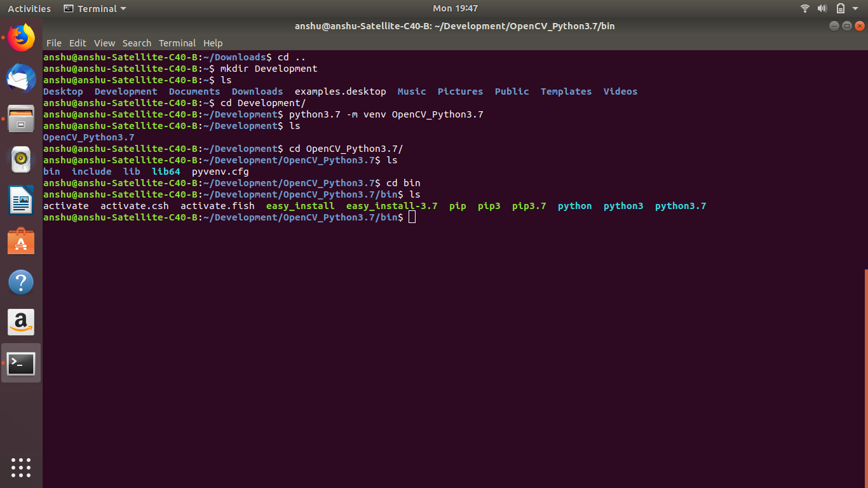Open LibreOffice Writer from the dock
The width and height of the screenshot is (868, 488).
[x=21, y=200]
